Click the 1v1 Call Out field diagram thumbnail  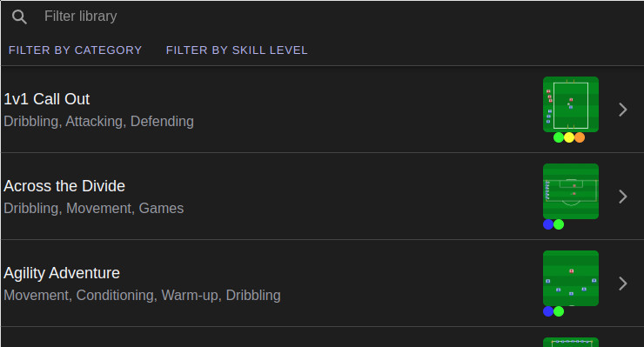[571, 104]
